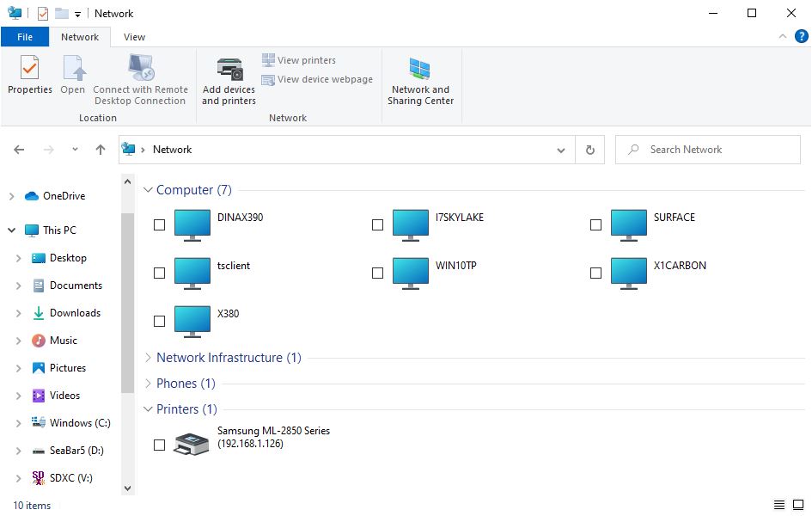Tick the checkbox for X1CARBON
This screenshot has width=812, height=516.
click(595, 273)
